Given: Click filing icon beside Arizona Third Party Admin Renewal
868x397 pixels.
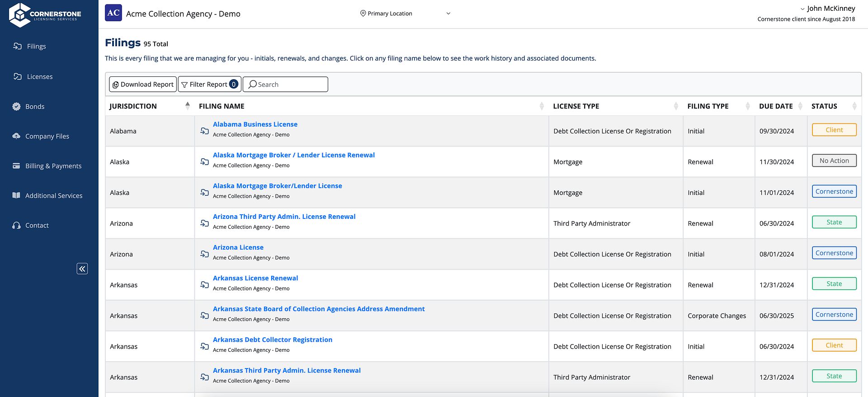Looking at the screenshot, I should coord(204,223).
